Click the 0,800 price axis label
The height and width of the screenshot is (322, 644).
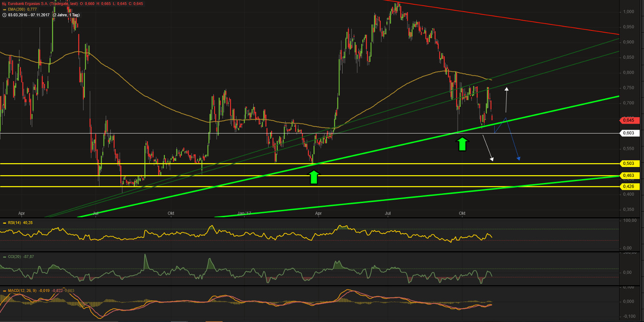628,73
